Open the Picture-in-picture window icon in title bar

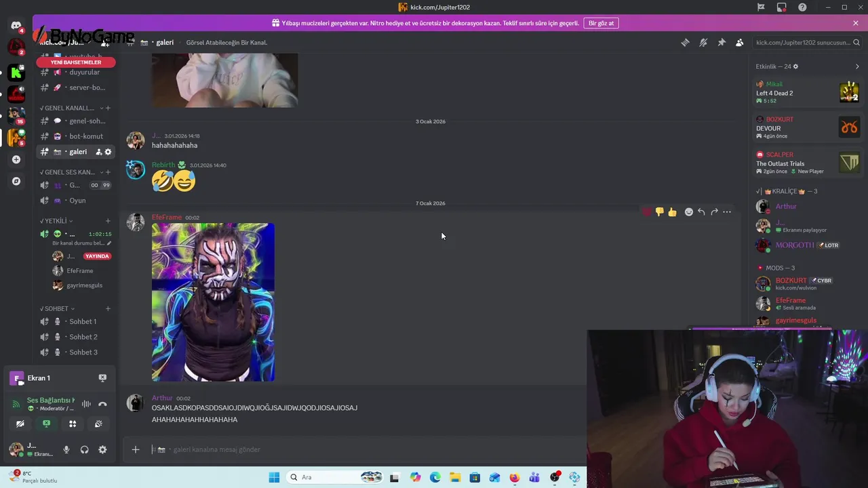coord(781,7)
